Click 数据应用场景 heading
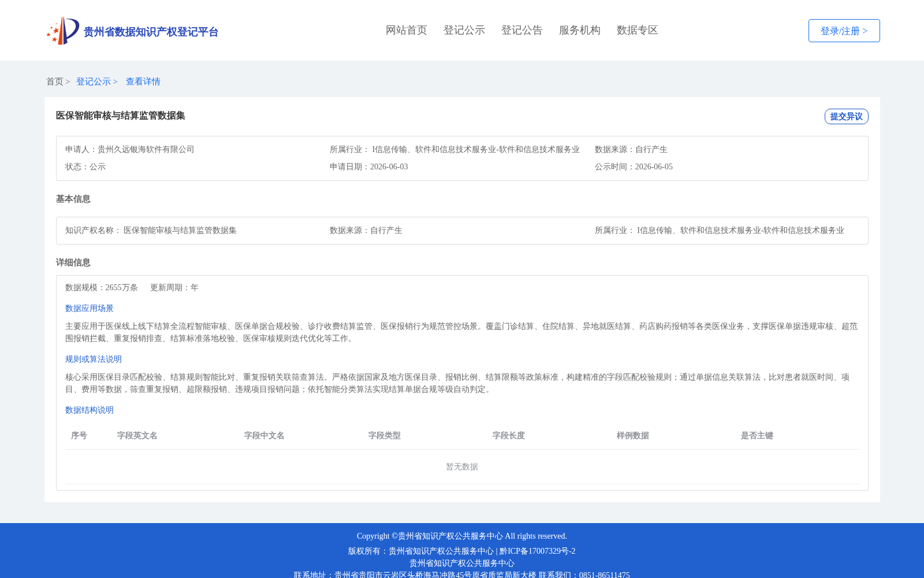Image resolution: width=924 pixels, height=578 pixels. click(x=90, y=308)
